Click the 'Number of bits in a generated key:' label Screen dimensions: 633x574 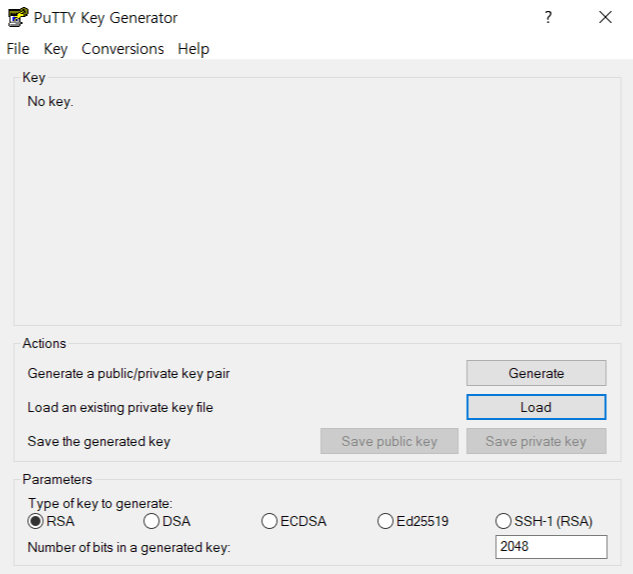[x=129, y=547]
